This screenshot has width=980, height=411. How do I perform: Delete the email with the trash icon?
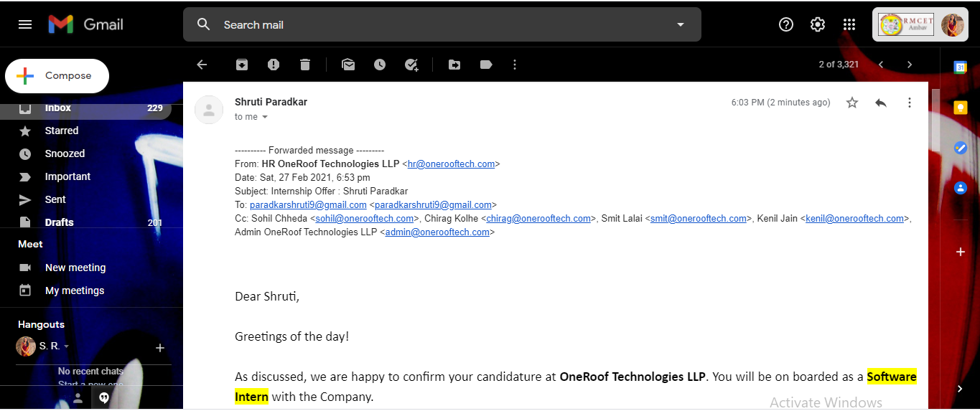[x=305, y=65]
